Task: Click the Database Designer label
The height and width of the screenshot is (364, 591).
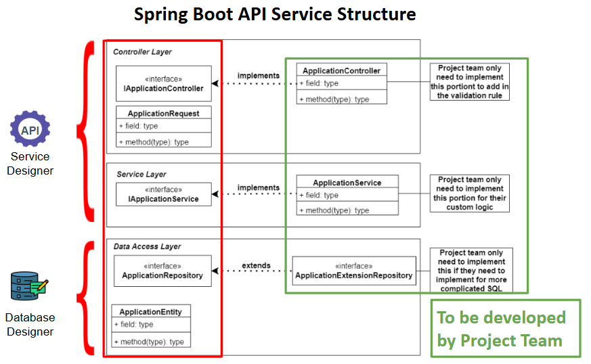Action: (30, 325)
